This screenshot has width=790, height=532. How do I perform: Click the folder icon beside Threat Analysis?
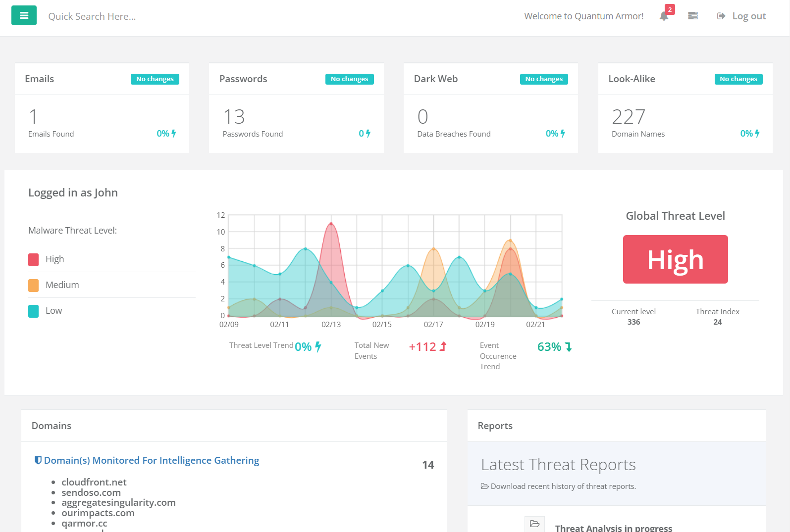pos(534,524)
